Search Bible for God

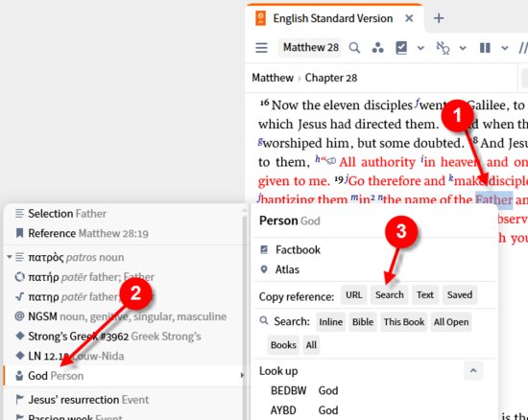tap(363, 322)
